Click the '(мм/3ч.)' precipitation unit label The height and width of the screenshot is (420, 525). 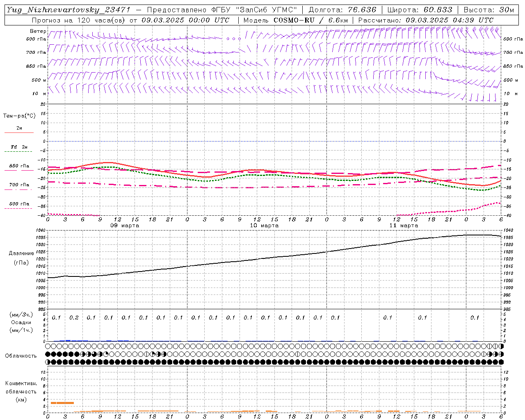click(21, 315)
